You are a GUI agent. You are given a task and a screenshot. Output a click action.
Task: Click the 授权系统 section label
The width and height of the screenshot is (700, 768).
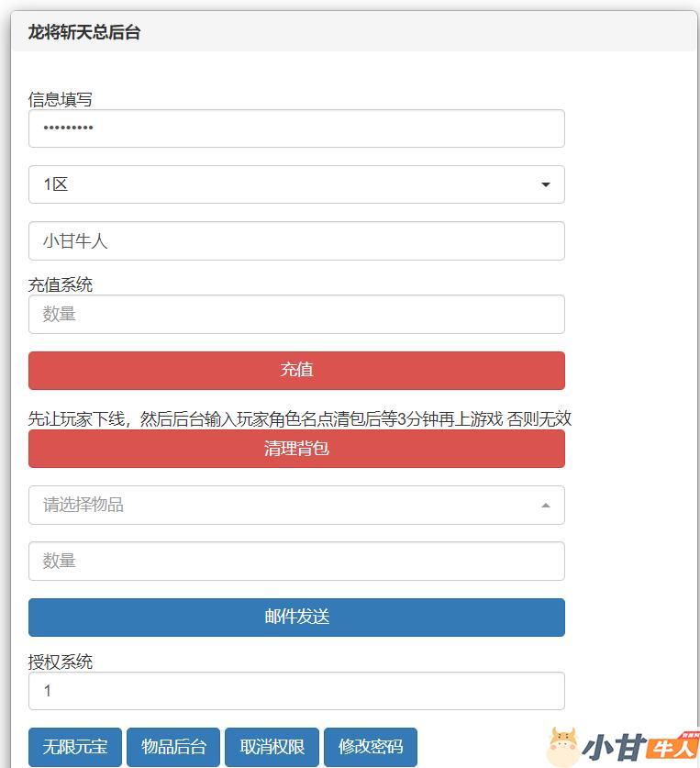(61, 662)
